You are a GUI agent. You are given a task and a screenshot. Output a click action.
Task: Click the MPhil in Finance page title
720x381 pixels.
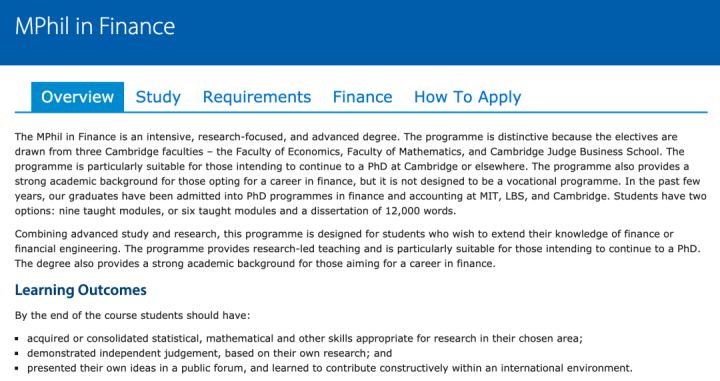click(x=95, y=26)
